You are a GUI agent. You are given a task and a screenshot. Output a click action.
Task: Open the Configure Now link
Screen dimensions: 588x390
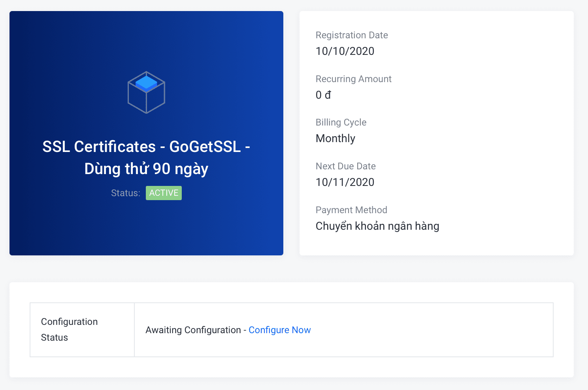point(279,330)
